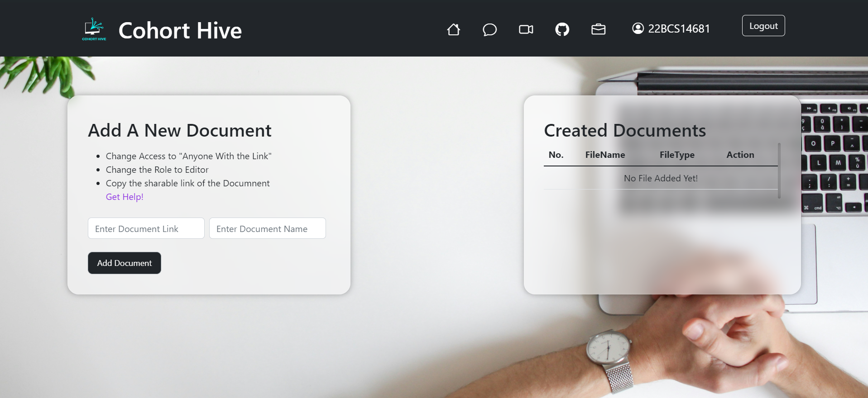Click the Logout button

coord(763,26)
